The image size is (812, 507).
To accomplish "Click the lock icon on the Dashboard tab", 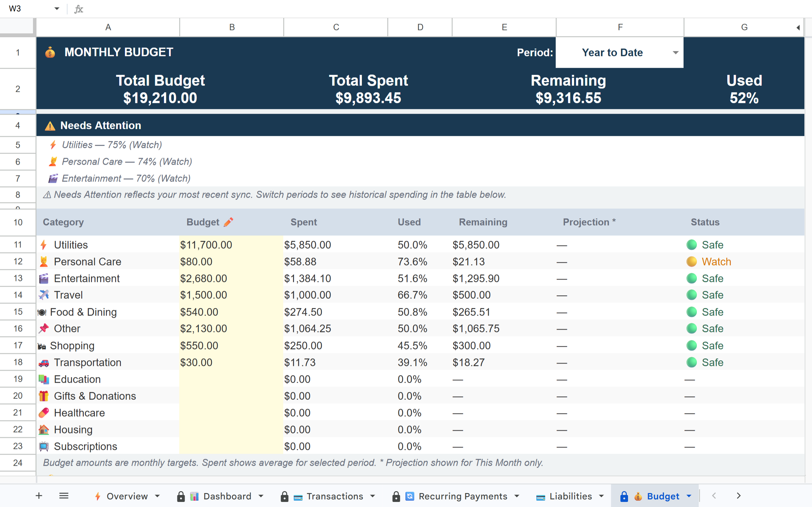I will click(x=181, y=496).
